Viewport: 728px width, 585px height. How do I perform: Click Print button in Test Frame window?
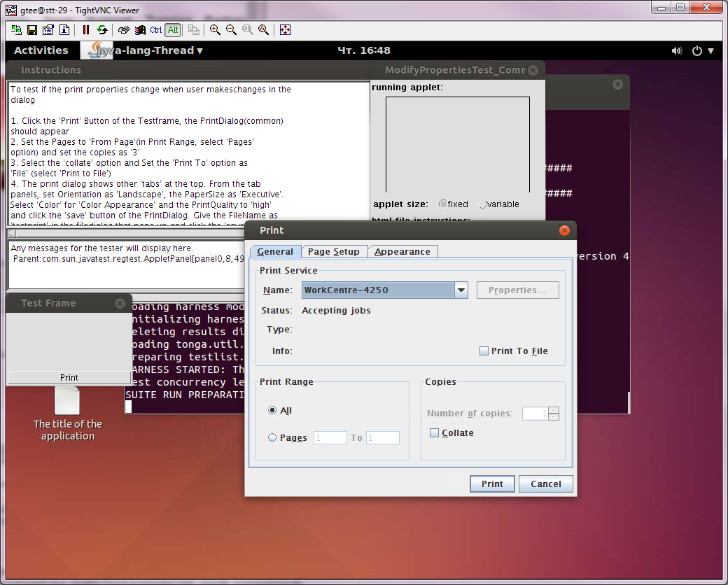tap(69, 377)
